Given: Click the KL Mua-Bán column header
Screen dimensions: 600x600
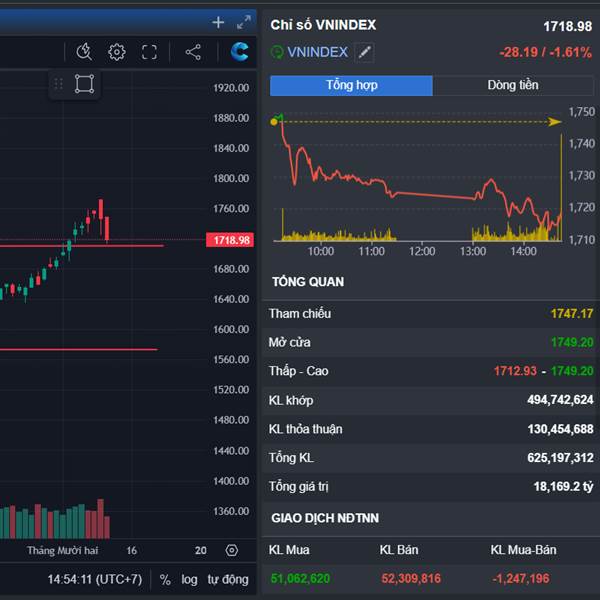Looking at the screenshot, I should coord(523,550).
